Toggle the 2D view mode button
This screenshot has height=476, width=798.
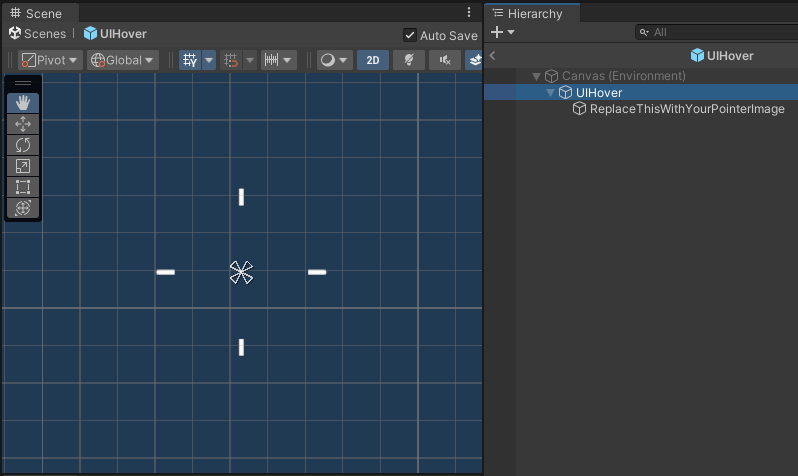click(x=373, y=60)
